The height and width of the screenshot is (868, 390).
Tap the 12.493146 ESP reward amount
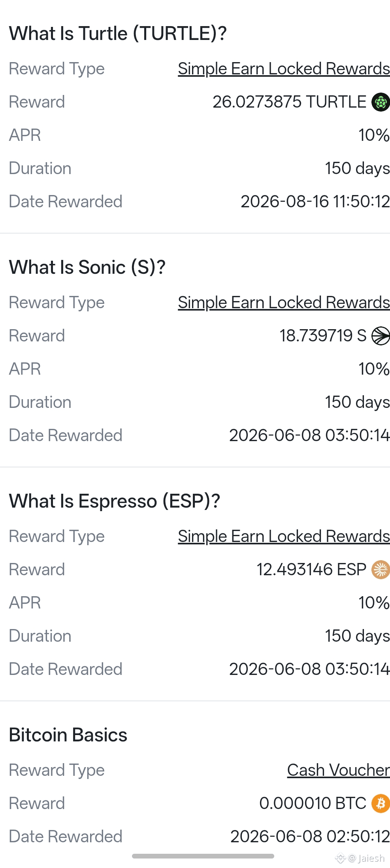pos(311,570)
